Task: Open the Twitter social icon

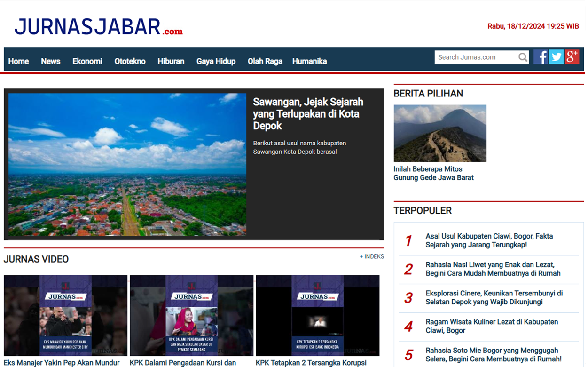Action: (556, 57)
